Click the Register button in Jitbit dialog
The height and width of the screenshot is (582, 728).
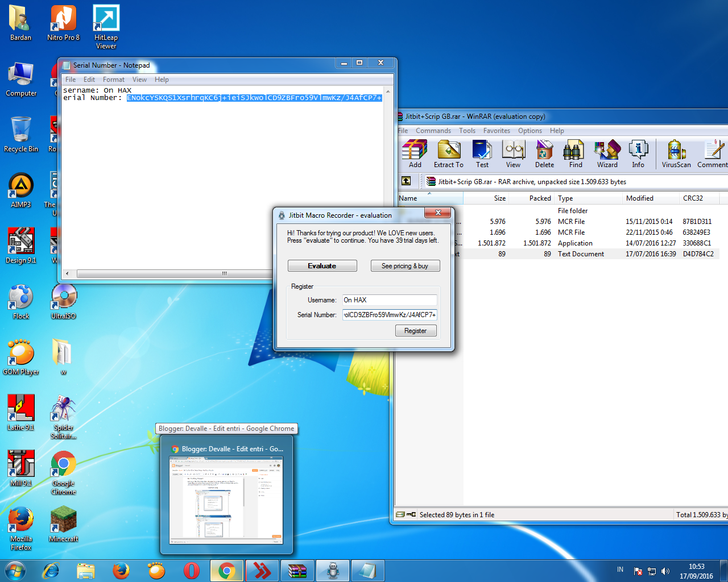[416, 330]
